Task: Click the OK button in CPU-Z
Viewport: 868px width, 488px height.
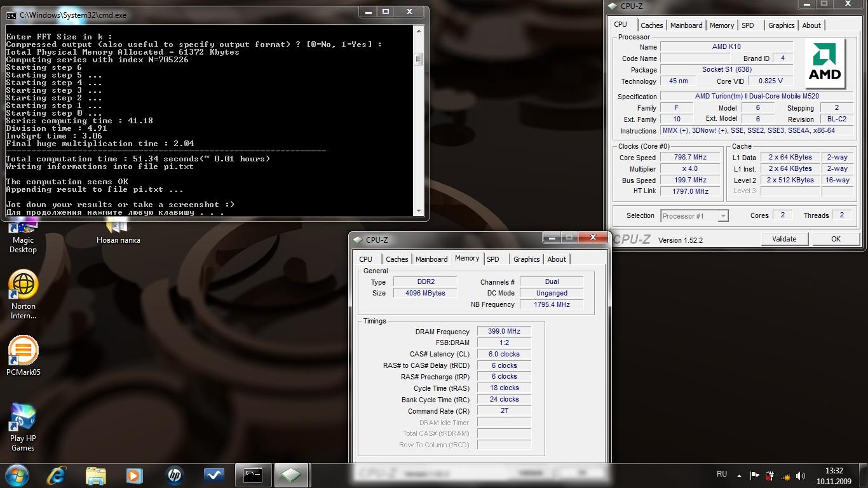Action: click(x=836, y=239)
